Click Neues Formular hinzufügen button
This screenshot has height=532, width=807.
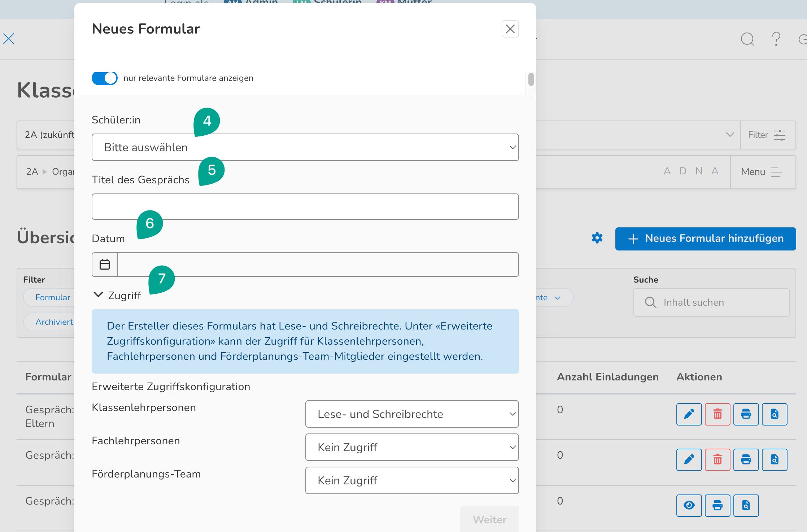pyautogui.click(x=705, y=239)
